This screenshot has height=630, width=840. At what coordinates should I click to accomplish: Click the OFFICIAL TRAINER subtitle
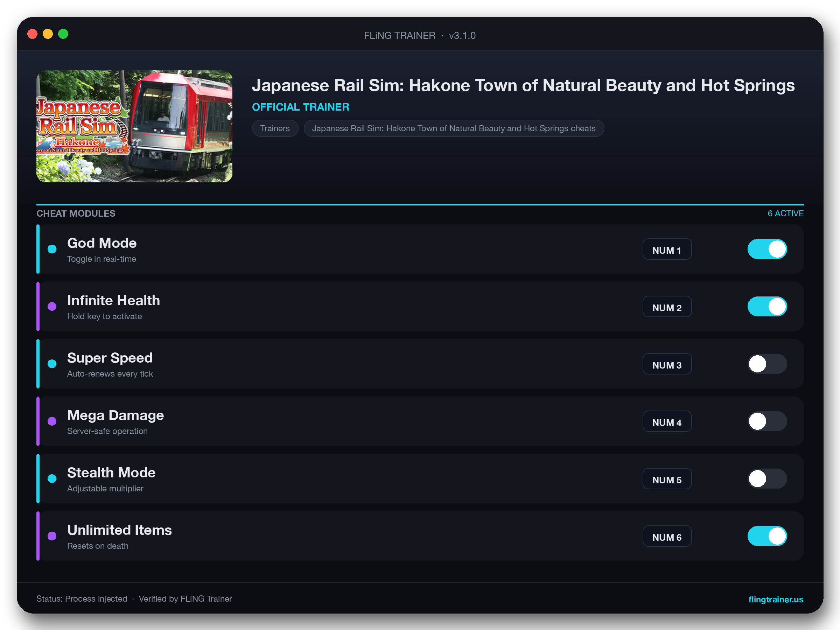(301, 107)
